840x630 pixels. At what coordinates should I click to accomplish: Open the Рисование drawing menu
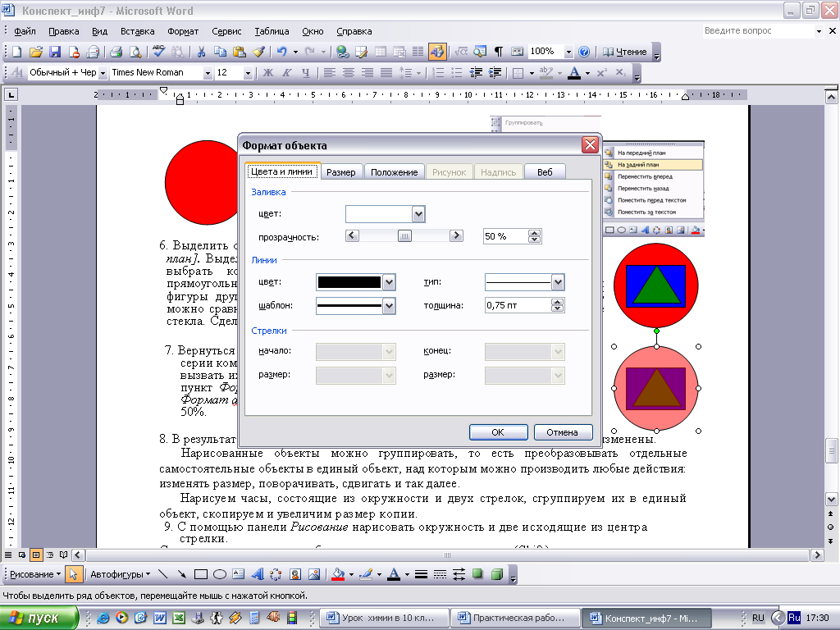click(x=35, y=574)
